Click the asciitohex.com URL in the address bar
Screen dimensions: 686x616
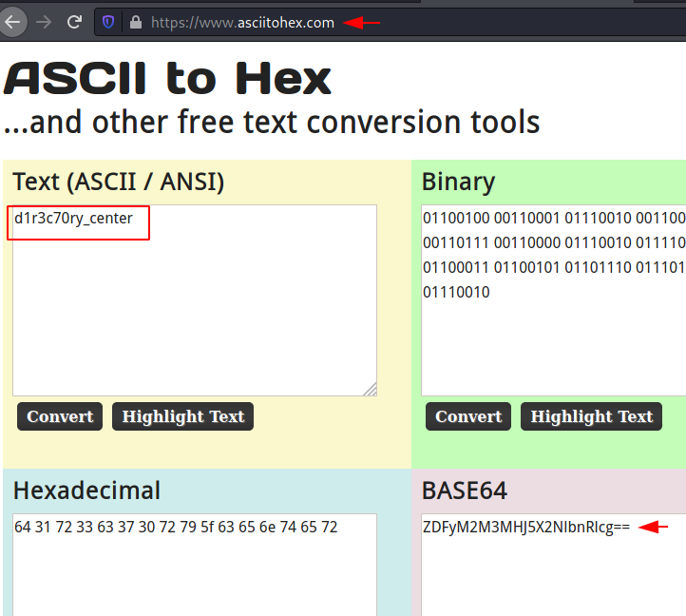pyautogui.click(x=242, y=22)
